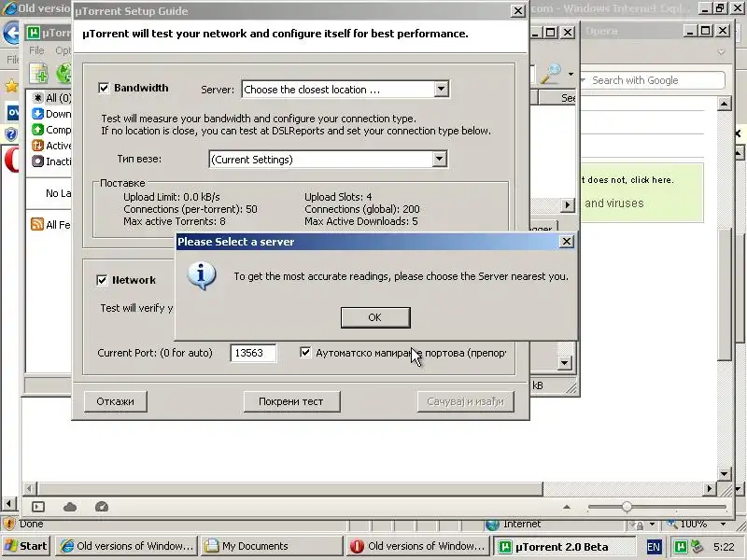Click the safely remove hardware tray icon

click(697, 546)
